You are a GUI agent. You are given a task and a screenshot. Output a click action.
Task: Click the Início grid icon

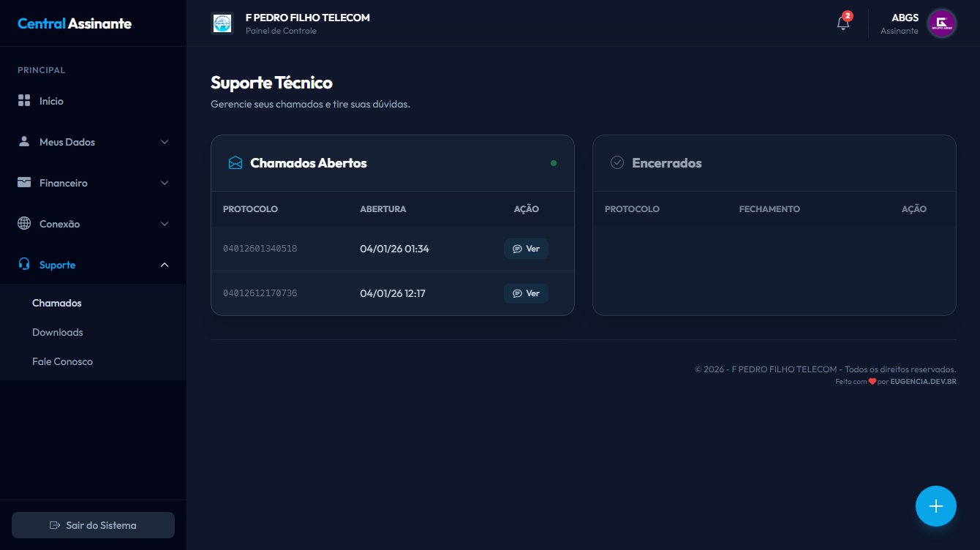[x=24, y=101]
